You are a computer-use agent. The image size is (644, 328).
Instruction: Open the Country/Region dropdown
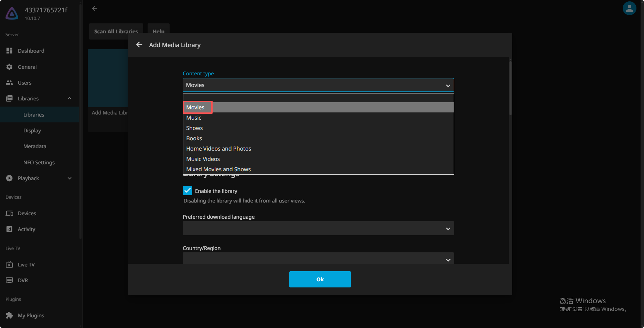[x=318, y=258]
